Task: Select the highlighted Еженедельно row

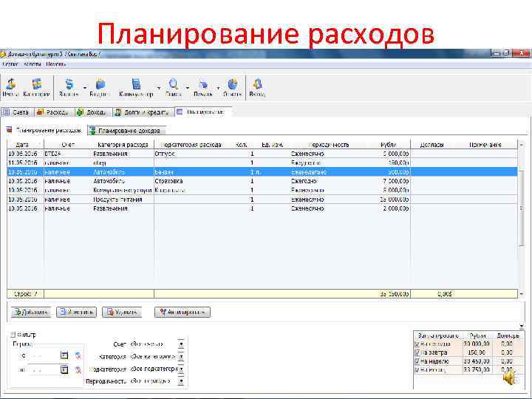Action: click(262, 172)
